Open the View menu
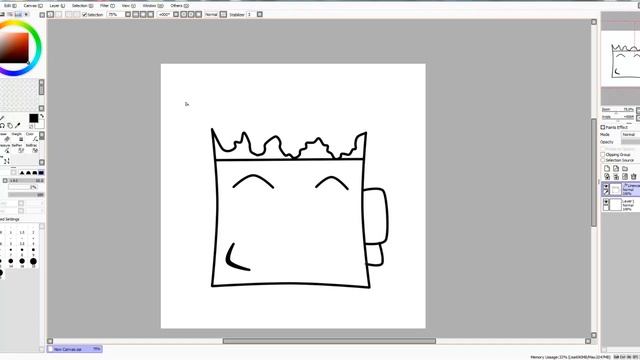Screen dimensions: 640x360 (x=128, y=6)
